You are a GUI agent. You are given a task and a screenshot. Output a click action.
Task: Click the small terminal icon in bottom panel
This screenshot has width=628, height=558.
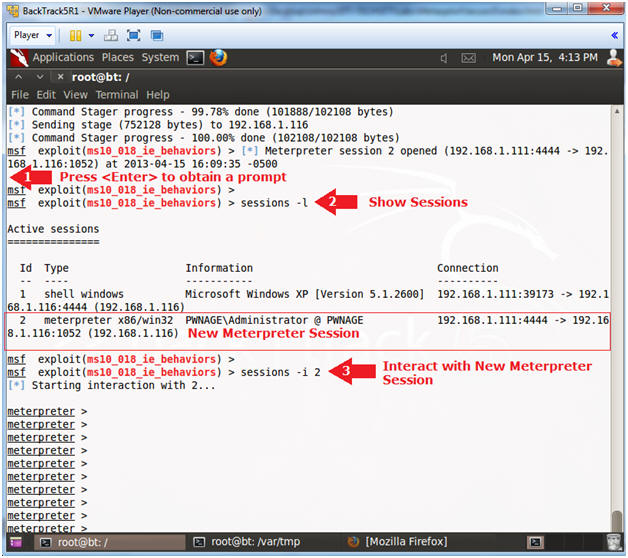535,542
